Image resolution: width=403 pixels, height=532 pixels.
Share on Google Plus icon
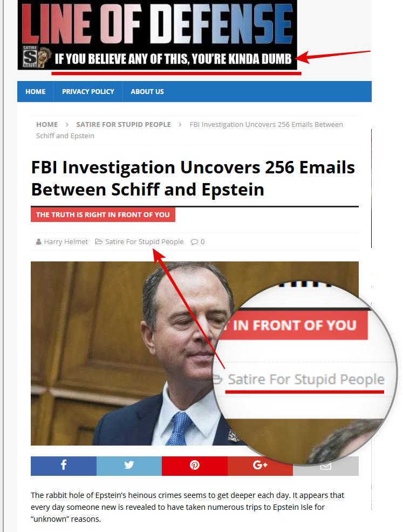point(260,466)
